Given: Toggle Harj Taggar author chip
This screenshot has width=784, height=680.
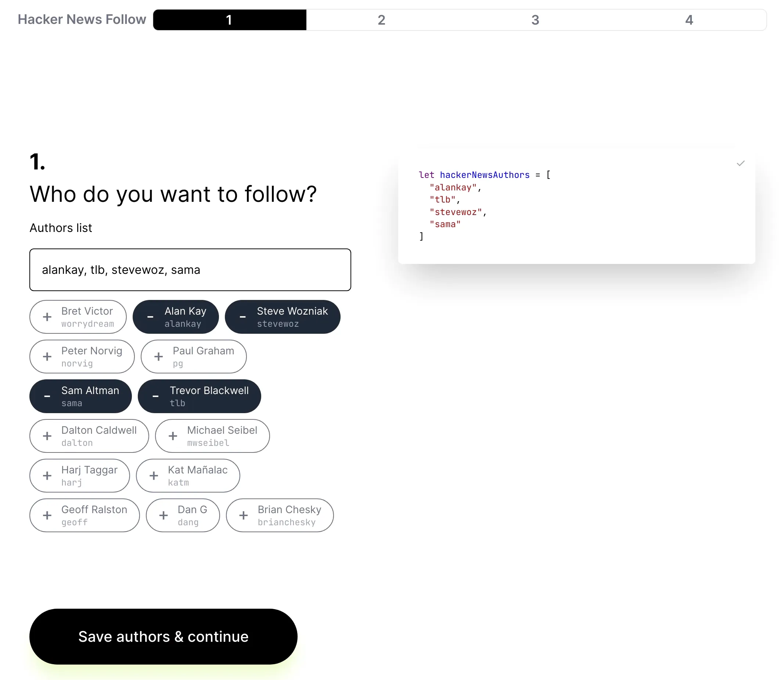Looking at the screenshot, I should point(80,476).
